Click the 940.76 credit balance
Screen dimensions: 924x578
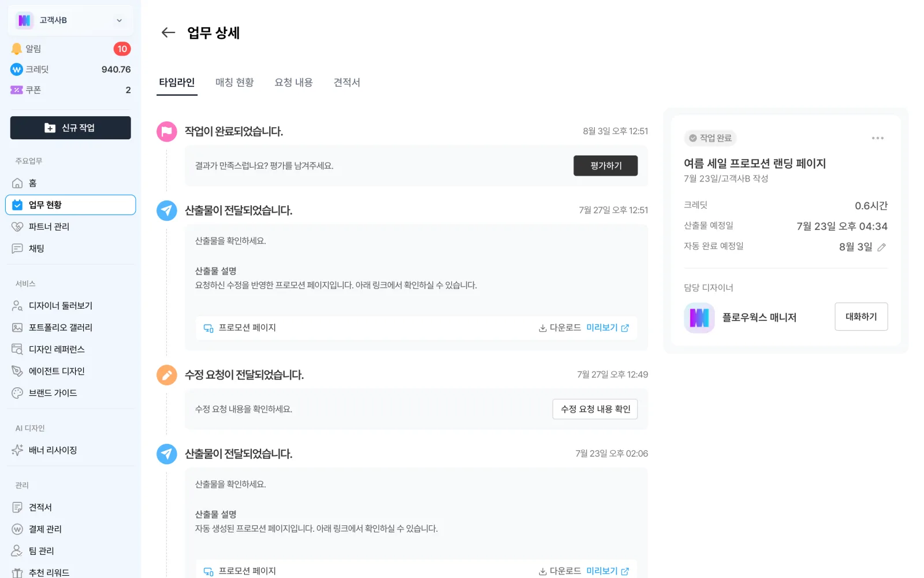coord(116,69)
